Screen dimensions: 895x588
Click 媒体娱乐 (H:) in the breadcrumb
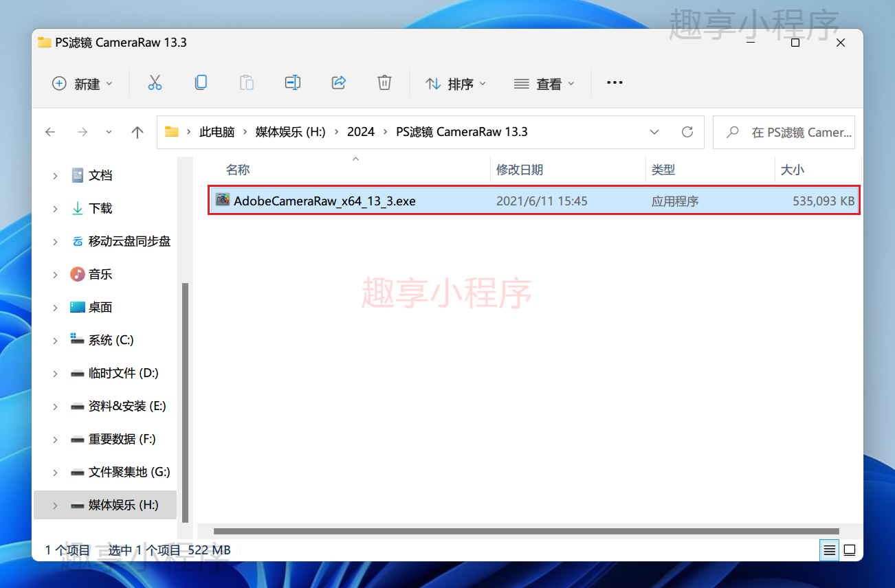tap(290, 132)
